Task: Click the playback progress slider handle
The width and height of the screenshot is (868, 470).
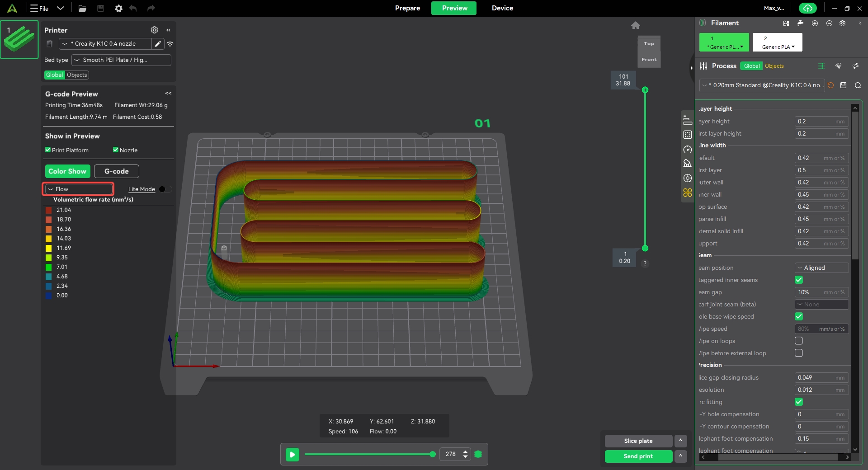Action: click(433, 454)
